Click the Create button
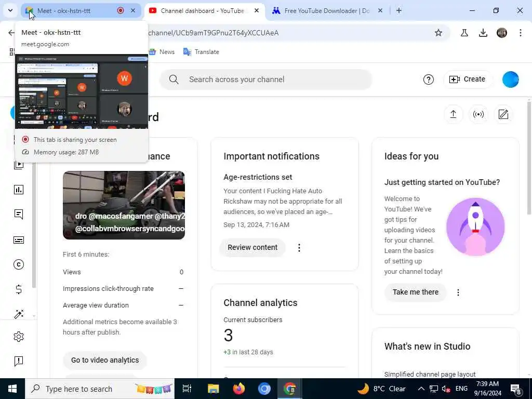Image resolution: width=532 pixels, height=399 pixels. coord(468,79)
